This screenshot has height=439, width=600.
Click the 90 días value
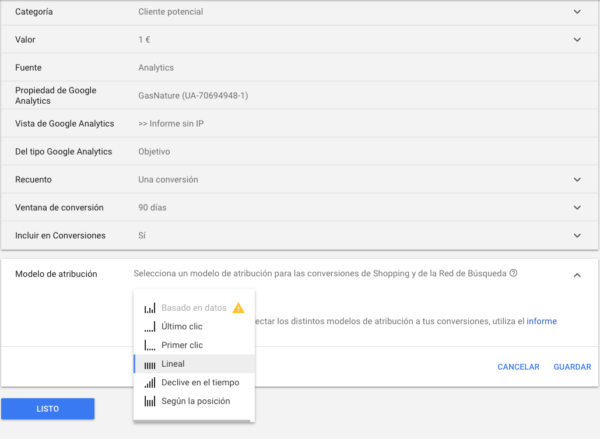(152, 207)
